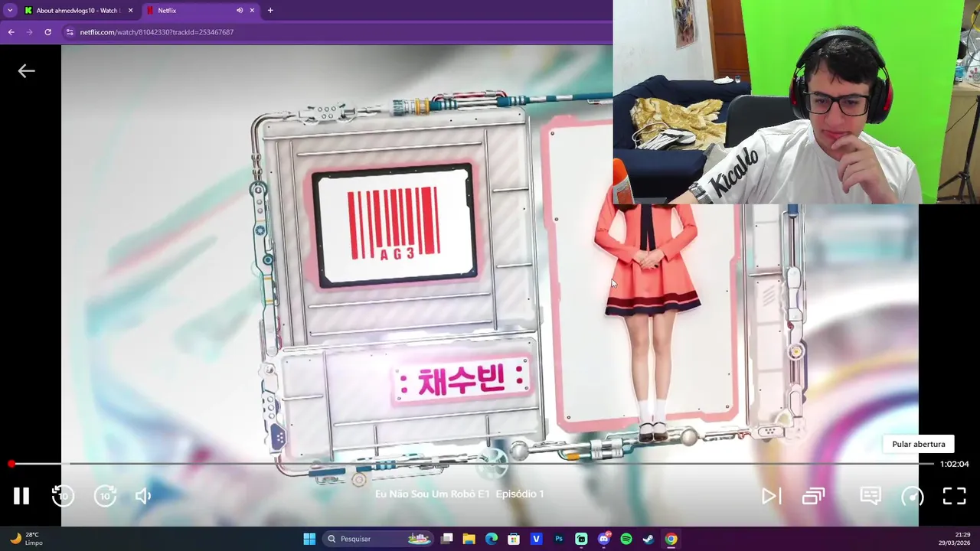Image resolution: width=980 pixels, height=551 pixels.
Task: Launch Microsoft Edge from the taskbar
Action: click(492, 539)
